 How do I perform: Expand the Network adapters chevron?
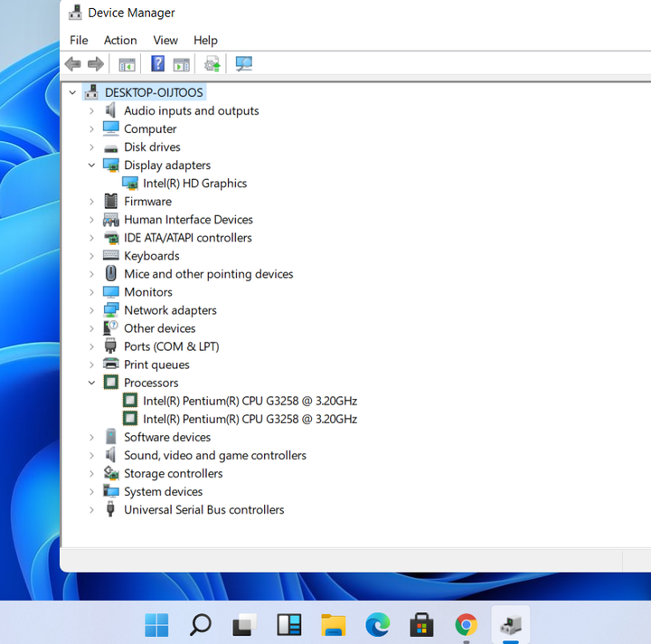coord(91,310)
